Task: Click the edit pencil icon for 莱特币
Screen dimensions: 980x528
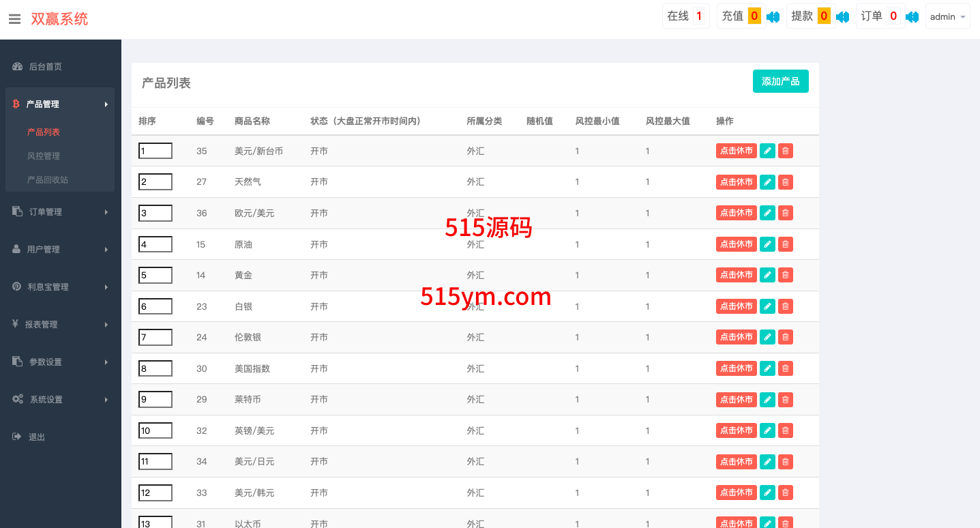Action: coord(767,400)
